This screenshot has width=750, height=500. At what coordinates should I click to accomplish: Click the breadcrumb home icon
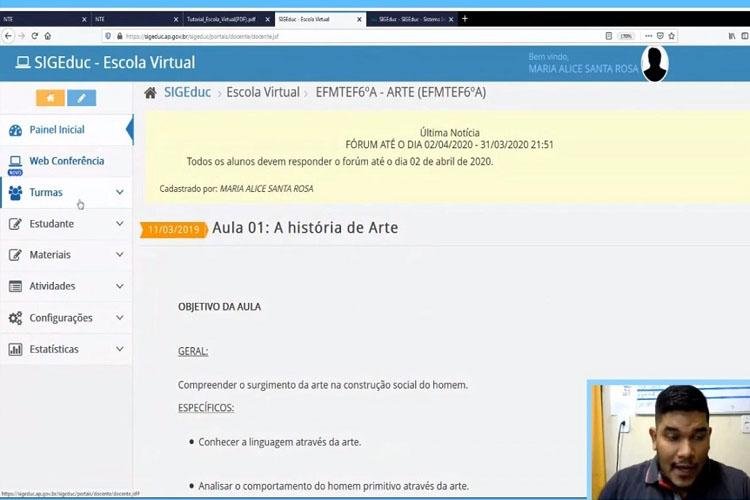pyautogui.click(x=150, y=92)
